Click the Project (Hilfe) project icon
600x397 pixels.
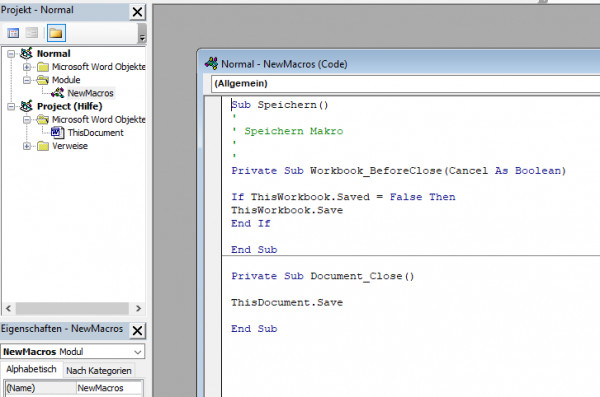[26, 106]
